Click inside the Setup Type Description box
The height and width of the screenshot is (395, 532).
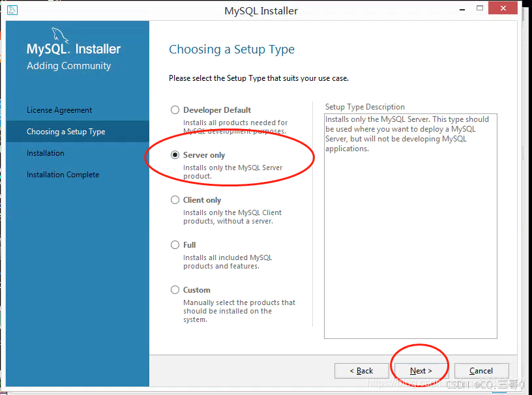(411, 226)
